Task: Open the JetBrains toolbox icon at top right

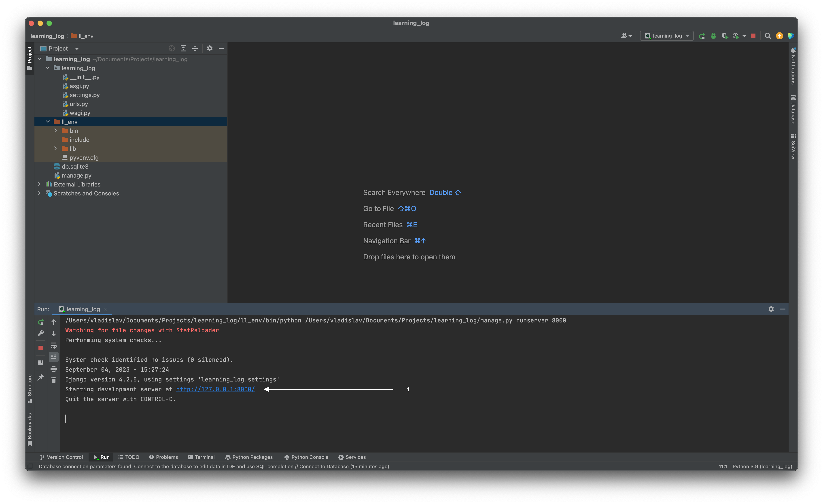Action: coord(791,36)
